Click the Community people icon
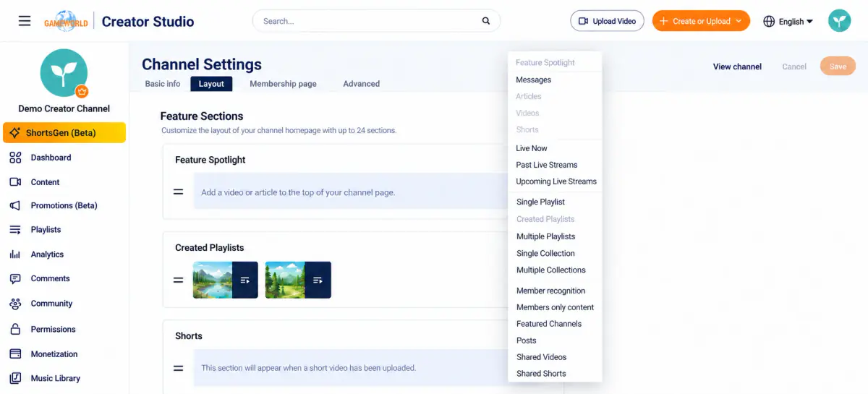The height and width of the screenshot is (394, 868). 15,304
